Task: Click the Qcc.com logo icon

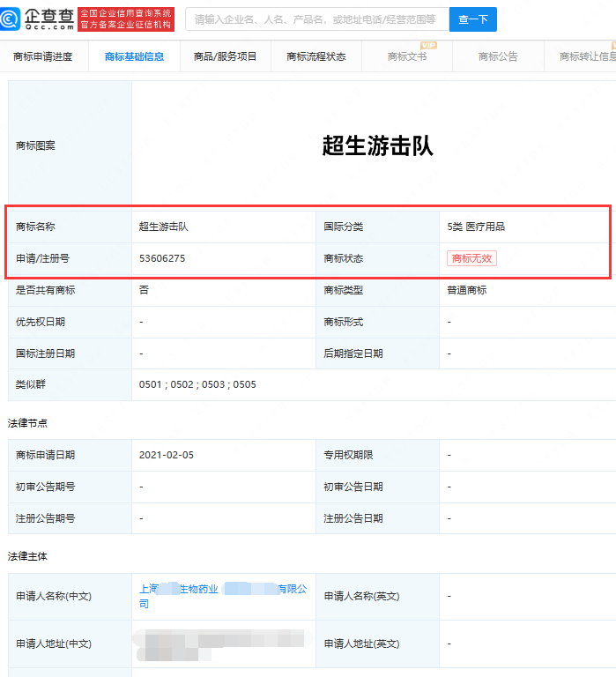Action: tap(10, 19)
